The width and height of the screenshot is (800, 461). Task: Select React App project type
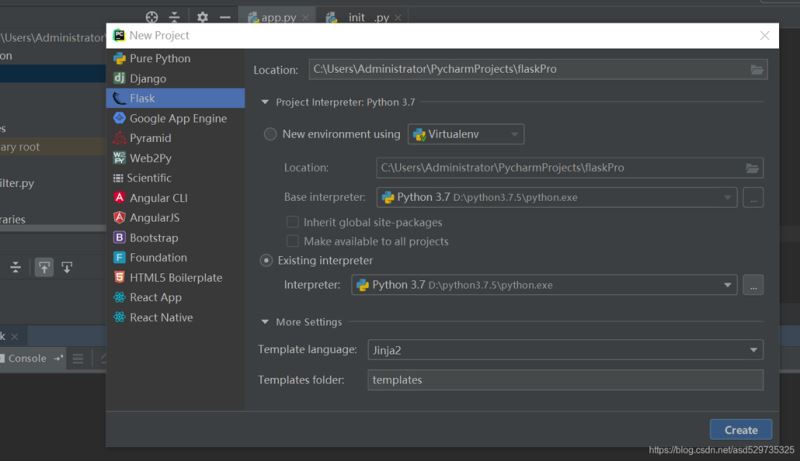[175, 297]
